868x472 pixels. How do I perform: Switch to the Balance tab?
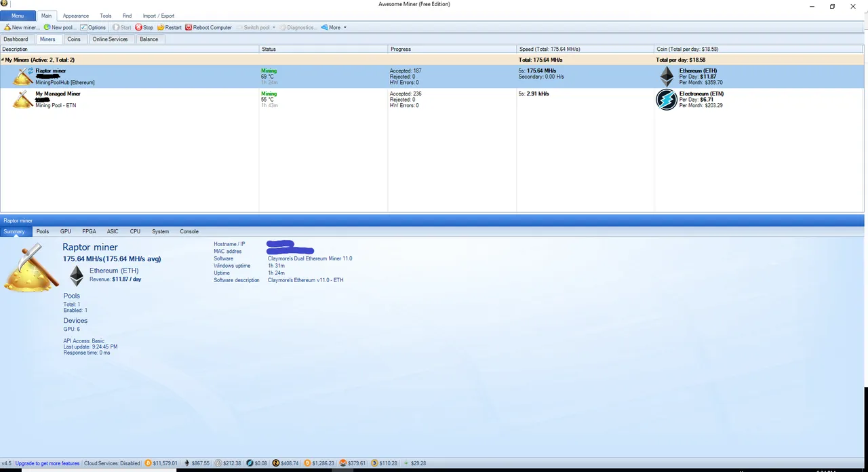point(149,39)
